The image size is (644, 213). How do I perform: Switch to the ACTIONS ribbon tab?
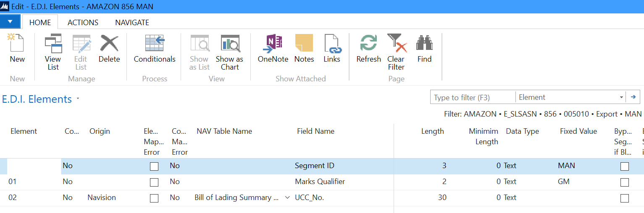tap(83, 22)
